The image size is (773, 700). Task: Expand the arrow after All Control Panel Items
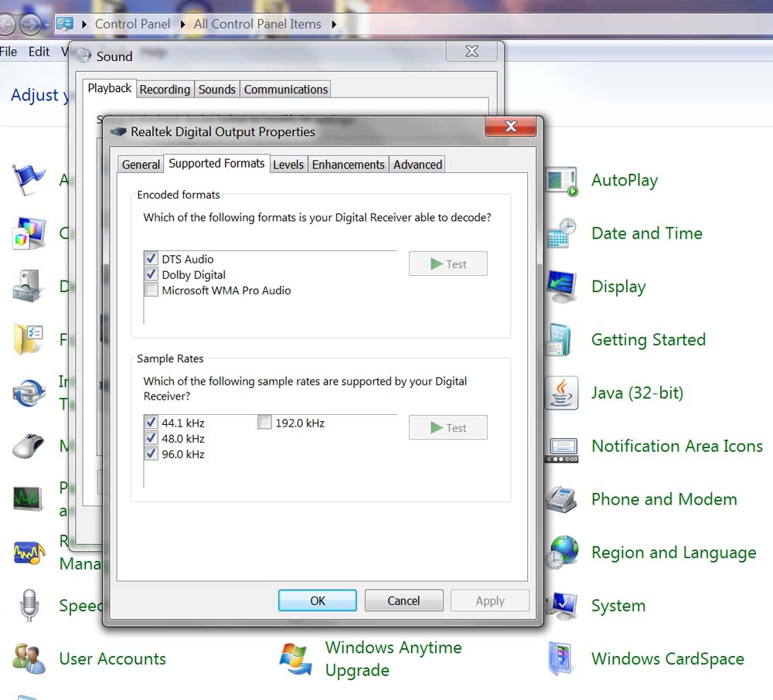[x=334, y=24]
